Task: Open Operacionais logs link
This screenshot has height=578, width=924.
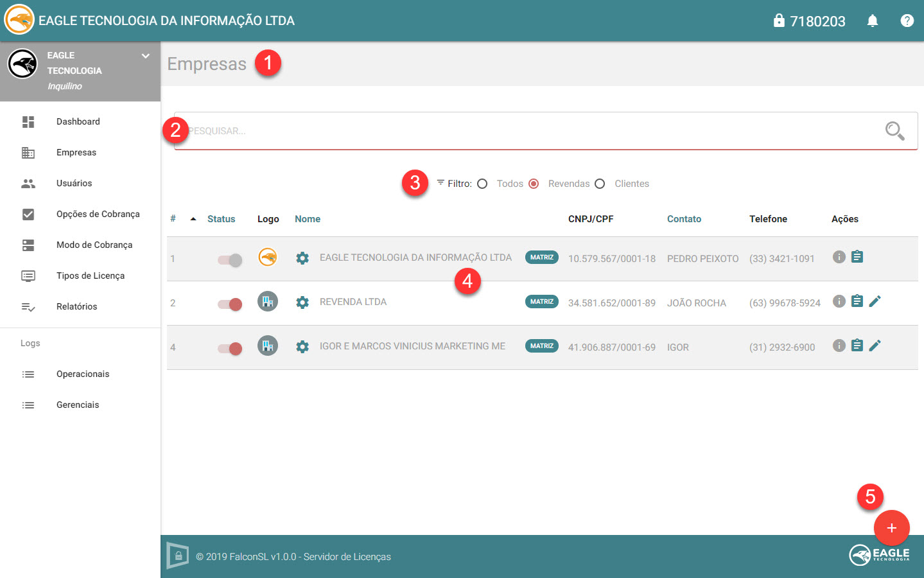Action: pyautogui.click(x=83, y=374)
